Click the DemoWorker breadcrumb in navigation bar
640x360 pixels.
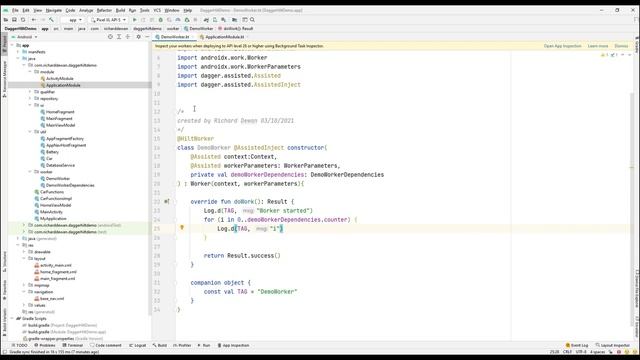(x=198, y=29)
